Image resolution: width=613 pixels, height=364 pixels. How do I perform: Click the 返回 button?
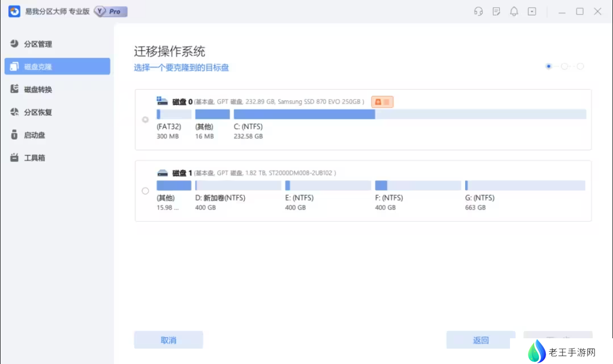[x=481, y=340]
